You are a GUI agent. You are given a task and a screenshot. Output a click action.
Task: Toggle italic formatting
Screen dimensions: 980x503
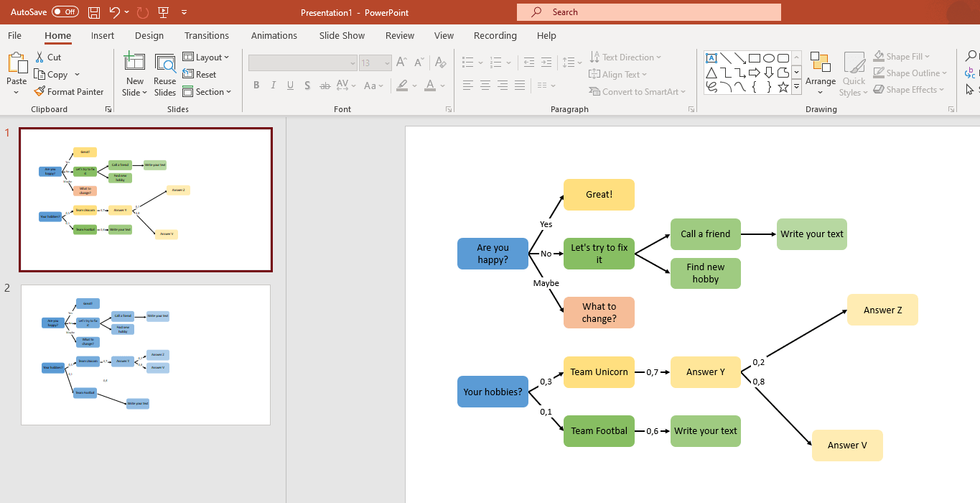pyautogui.click(x=273, y=85)
